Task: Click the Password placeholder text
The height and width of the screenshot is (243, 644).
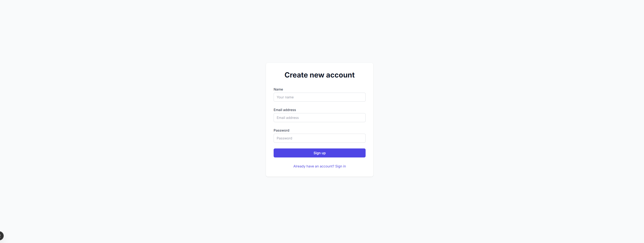Action: [284, 138]
